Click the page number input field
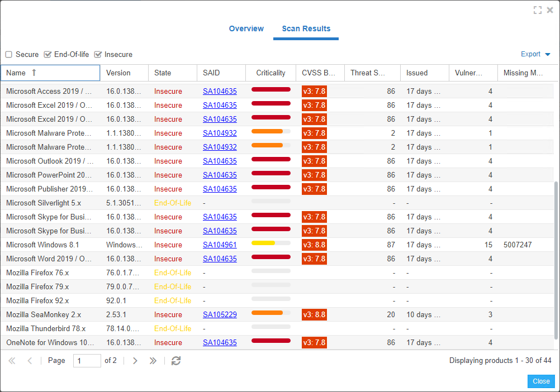 [87, 361]
